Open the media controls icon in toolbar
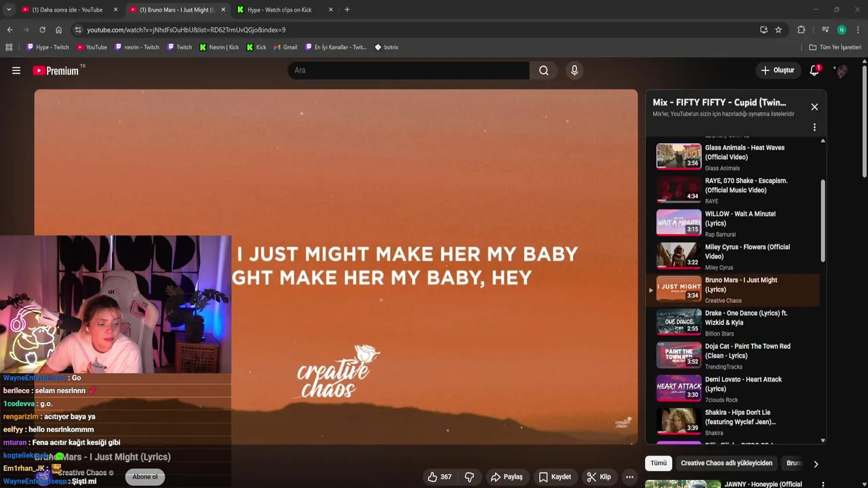Viewport: 868px width, 488px height. 825,30
